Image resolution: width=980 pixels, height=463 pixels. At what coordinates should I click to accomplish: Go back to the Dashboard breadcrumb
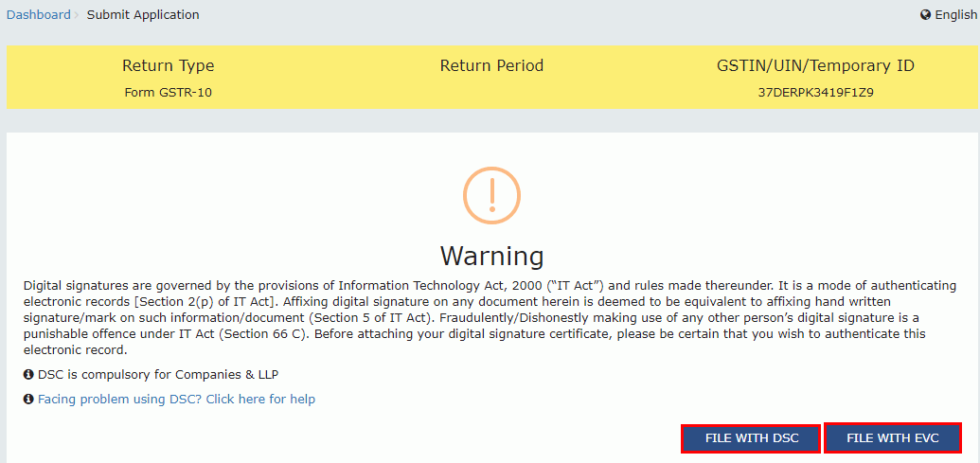click(x=39, y=15)
